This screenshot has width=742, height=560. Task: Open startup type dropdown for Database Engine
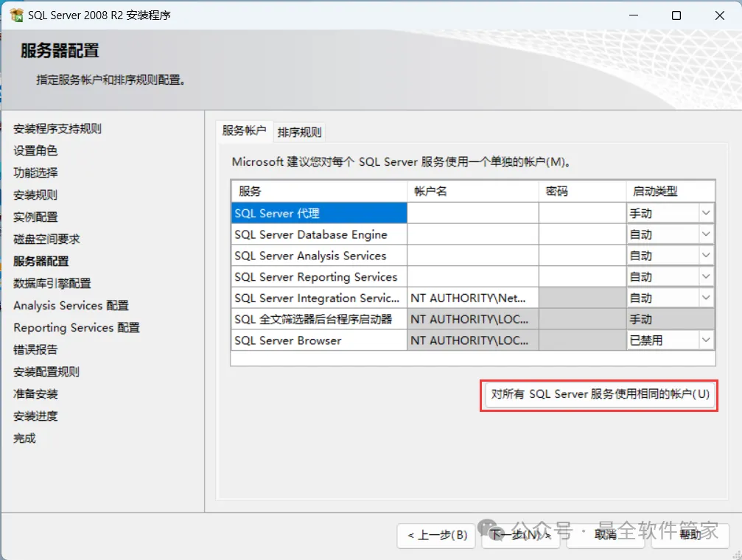[706, 234]
